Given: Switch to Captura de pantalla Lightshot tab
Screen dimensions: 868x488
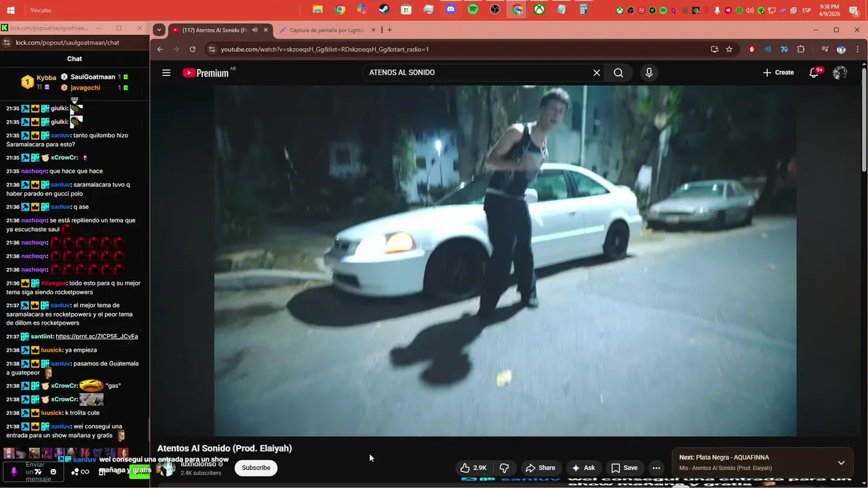Looking at the screenshot, I should 325,30.
